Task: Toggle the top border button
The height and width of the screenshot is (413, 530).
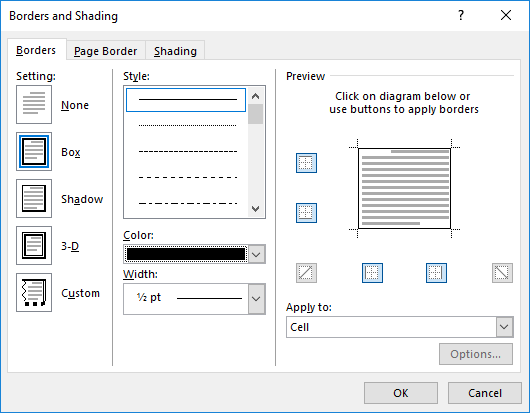Action: [x=306, y=163]
